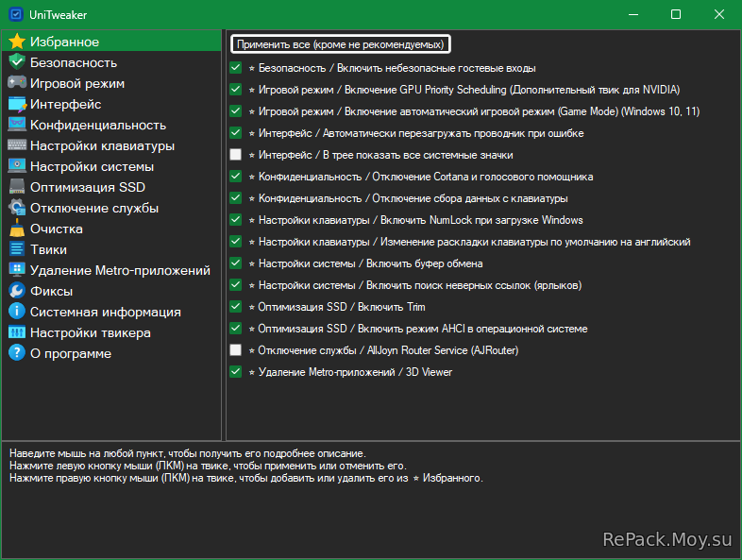Check the AllJoyn Router Service checkbox
This screenshot has width=742, height=560.
[x=236, y=350]
